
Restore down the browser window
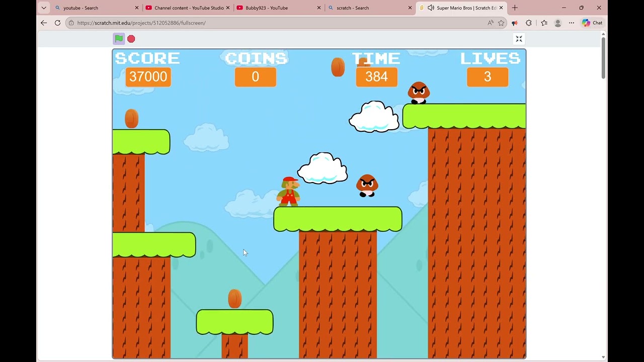(581, 8)
